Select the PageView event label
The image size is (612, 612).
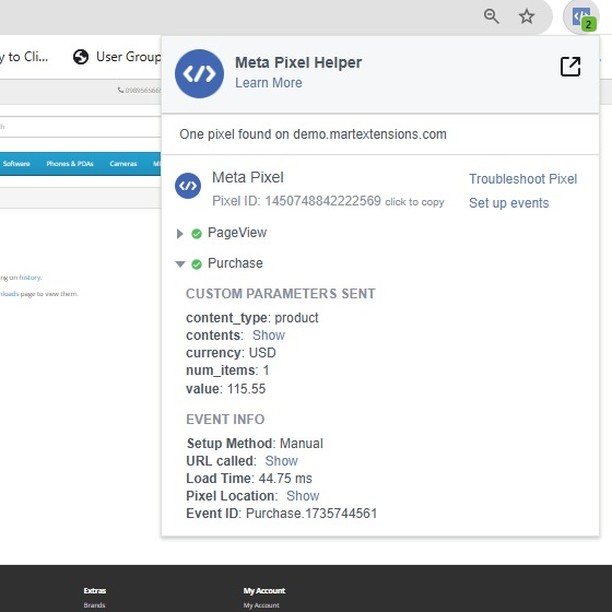(237, 233)
